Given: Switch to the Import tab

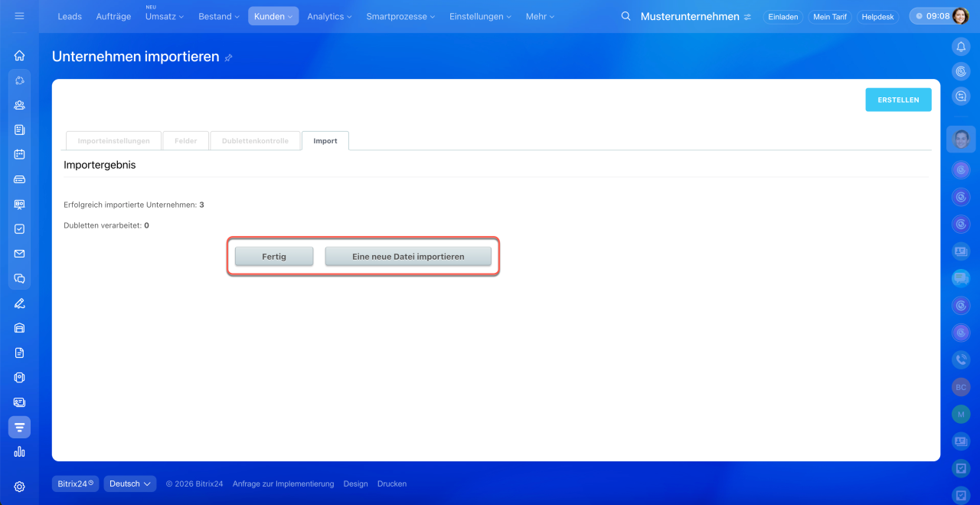Looking at the screenshot, I should [x=325, y=141].
